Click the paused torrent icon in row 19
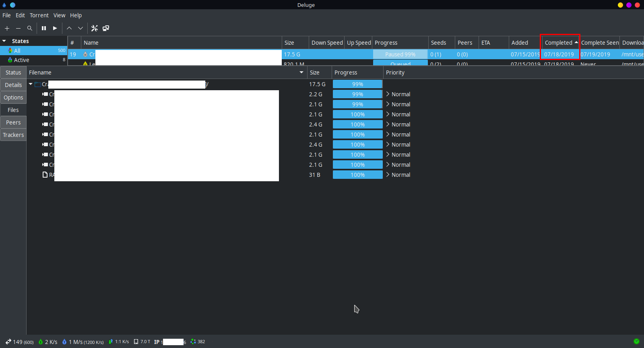 coord(85,54)
